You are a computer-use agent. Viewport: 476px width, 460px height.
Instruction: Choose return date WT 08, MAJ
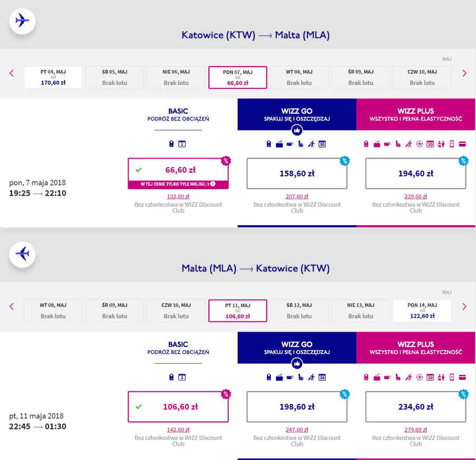[x=53, y=311]
